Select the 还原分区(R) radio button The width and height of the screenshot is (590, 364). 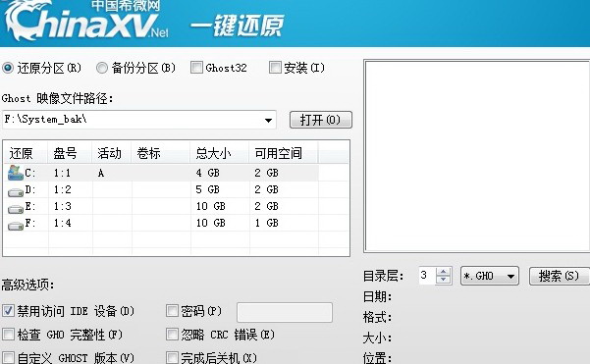point(8,68)
